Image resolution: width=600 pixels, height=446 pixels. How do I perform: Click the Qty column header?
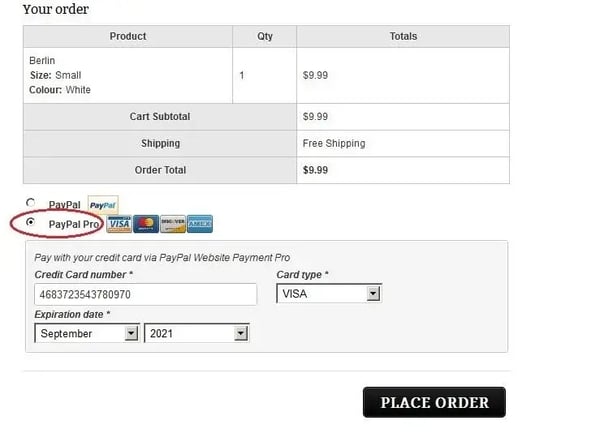click(x=265, y=36)
